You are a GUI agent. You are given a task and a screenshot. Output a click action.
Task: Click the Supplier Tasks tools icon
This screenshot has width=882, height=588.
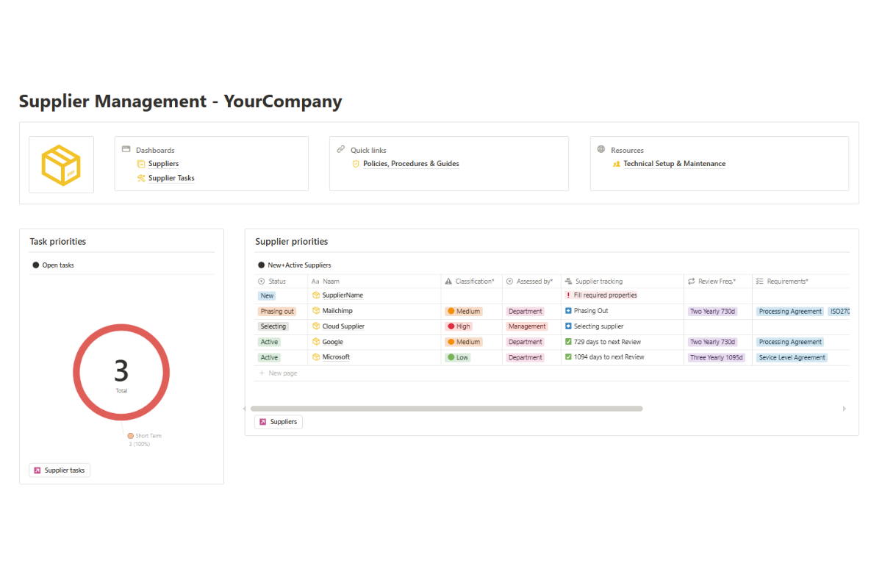(141, 178)
